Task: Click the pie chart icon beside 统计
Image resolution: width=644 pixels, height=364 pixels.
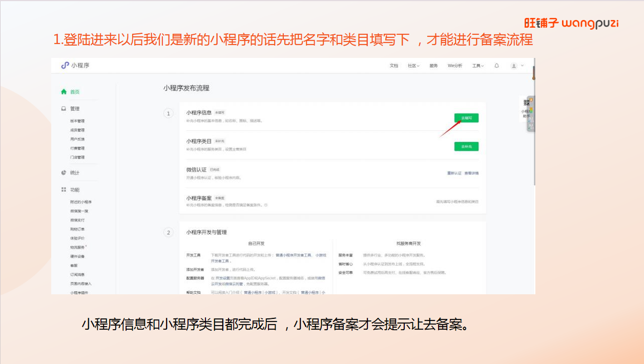Action: click(x=64, y=173)
